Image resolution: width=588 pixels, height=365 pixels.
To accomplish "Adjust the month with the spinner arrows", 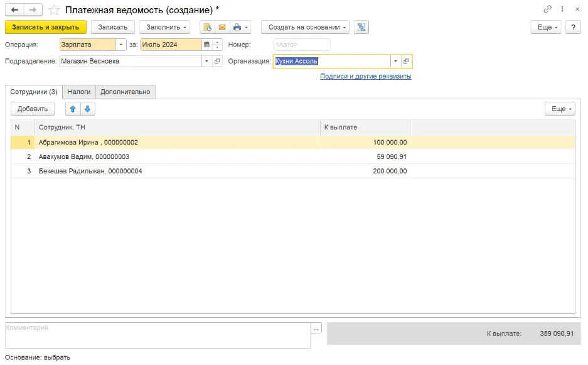I will [217, 45].
